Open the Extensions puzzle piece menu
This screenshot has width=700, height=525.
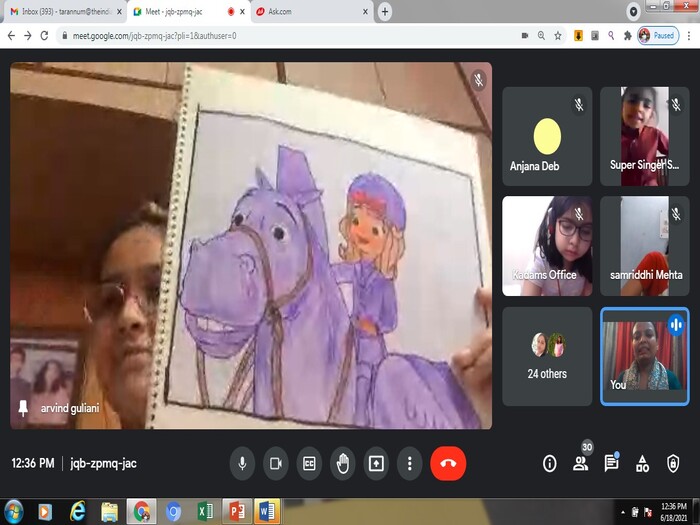[x=628, y=36]
